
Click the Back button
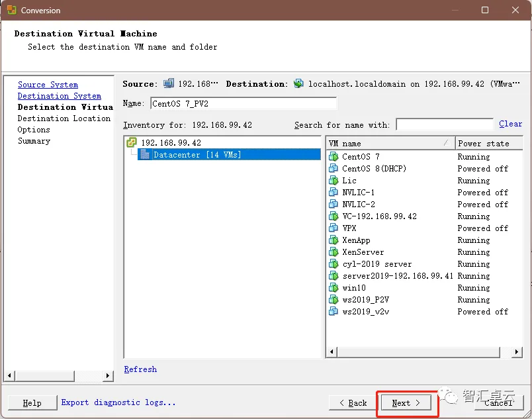point(353,403)
